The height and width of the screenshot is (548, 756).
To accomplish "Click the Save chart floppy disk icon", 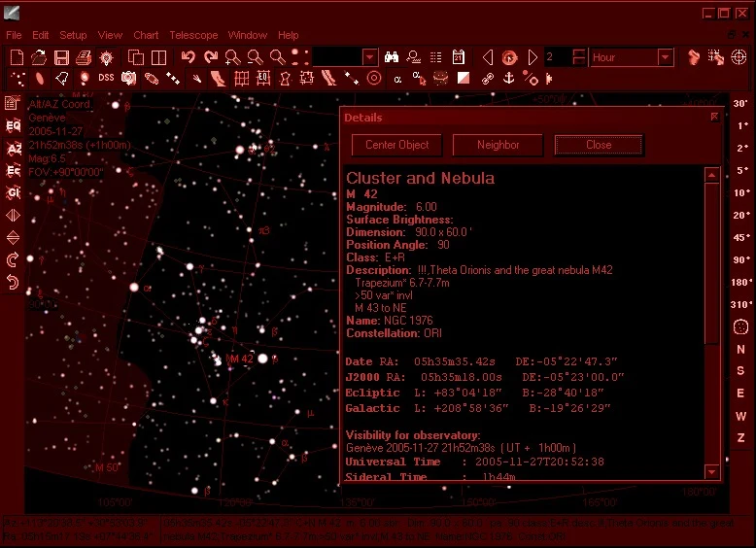I will [x=61, y=58].
